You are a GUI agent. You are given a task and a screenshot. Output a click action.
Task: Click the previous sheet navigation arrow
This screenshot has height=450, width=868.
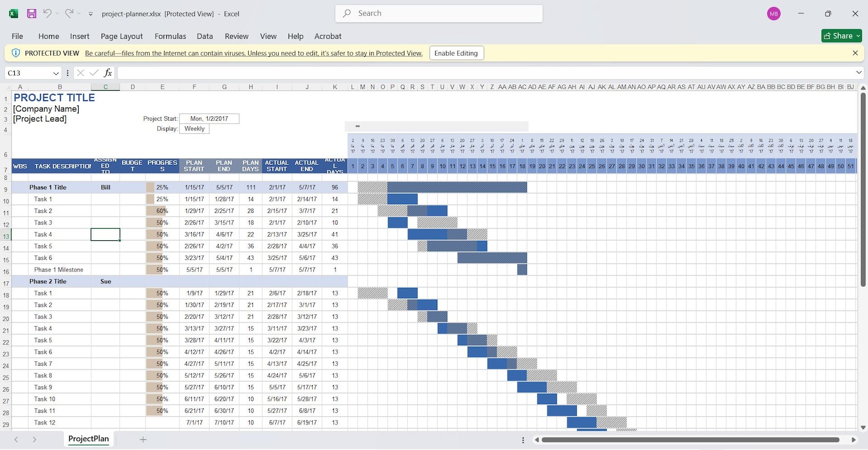pyautogui.click(x=16, y=439)
